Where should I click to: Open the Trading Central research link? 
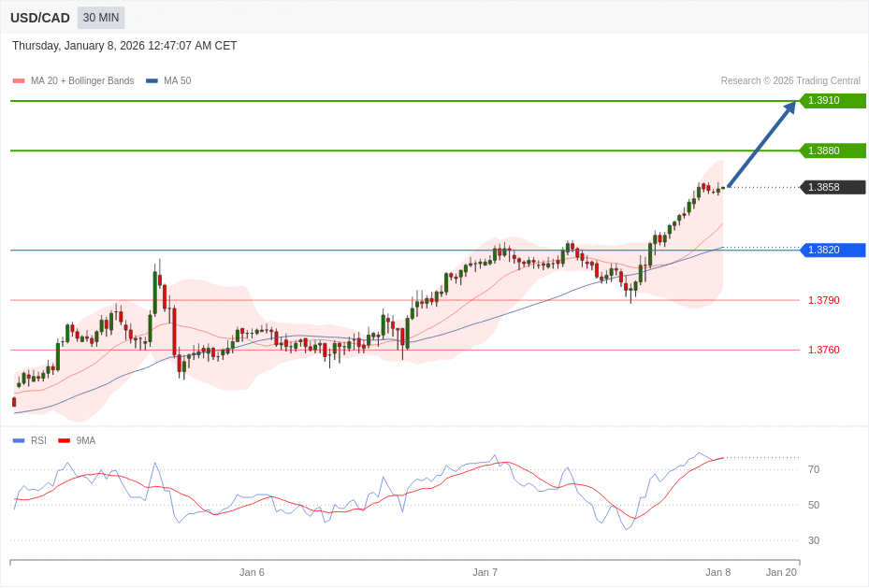(x=791, y=80)
